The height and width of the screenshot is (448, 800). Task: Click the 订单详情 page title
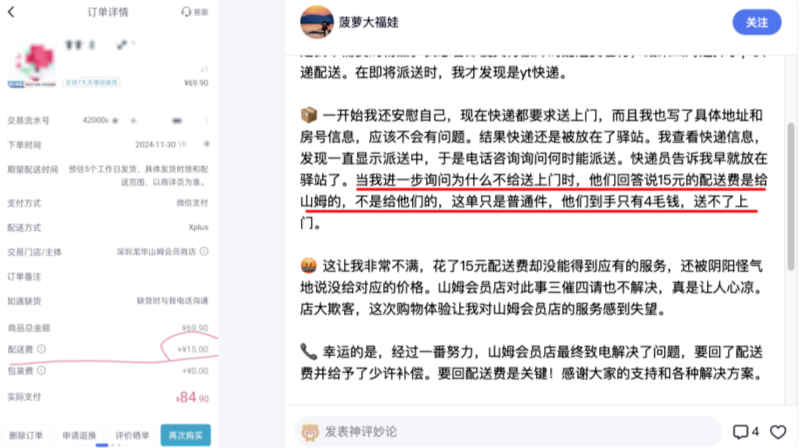click(108, 12)
